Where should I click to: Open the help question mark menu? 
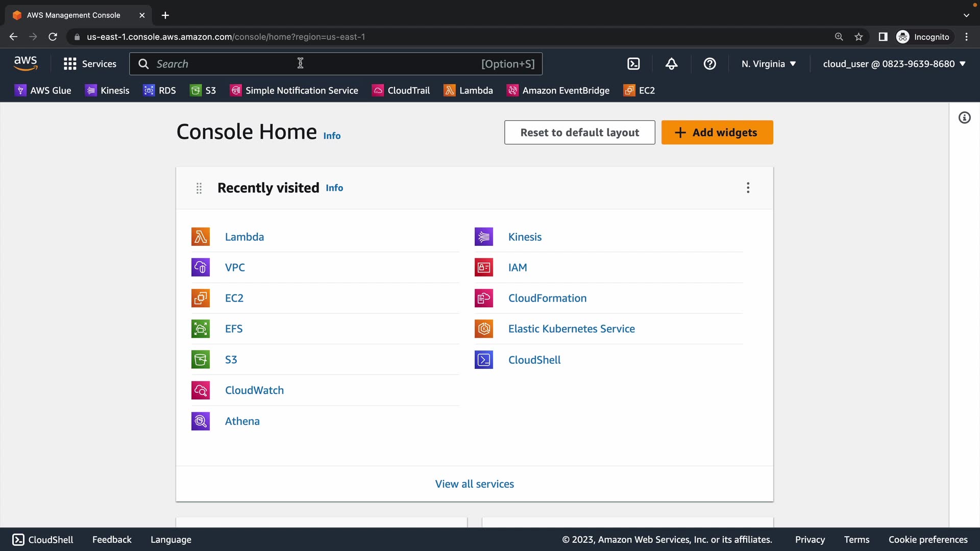click(709, 64)
